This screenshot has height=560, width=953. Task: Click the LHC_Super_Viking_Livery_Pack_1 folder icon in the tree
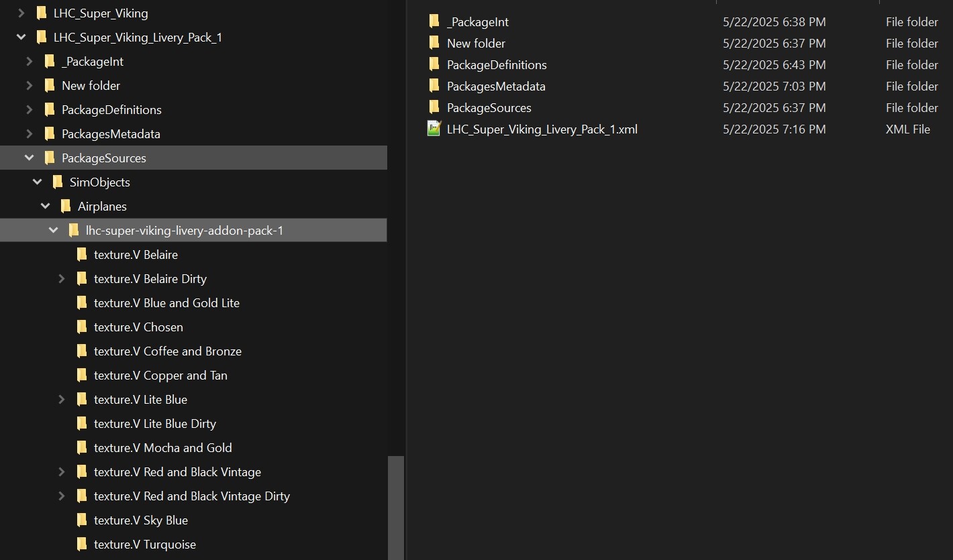42,37
